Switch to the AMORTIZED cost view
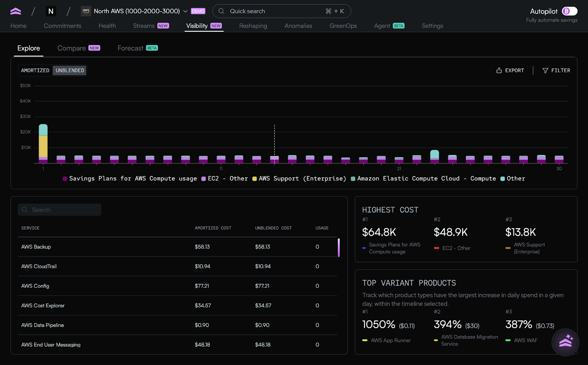This screenshot has height=365, width=588. pyautogui.click(x=35, y=70)
